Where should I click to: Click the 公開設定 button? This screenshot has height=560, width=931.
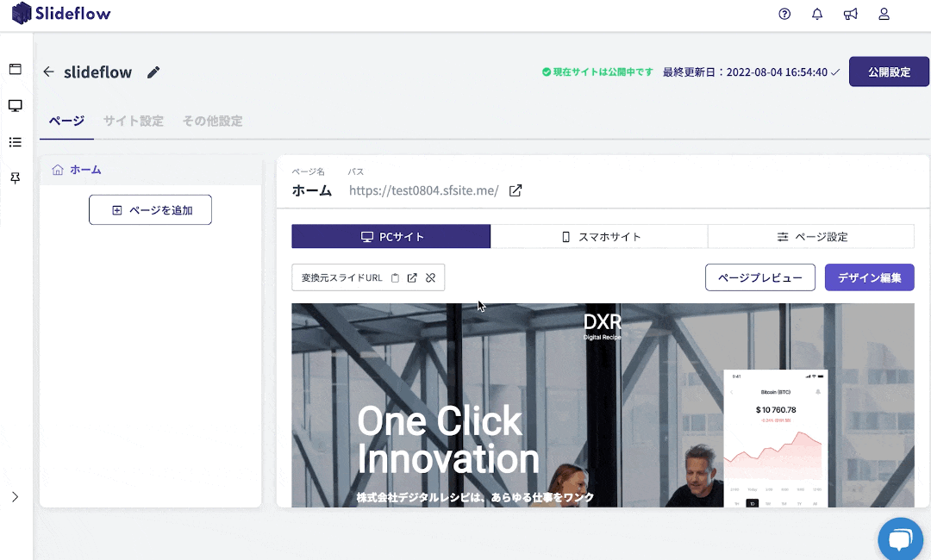coord(889,72)
